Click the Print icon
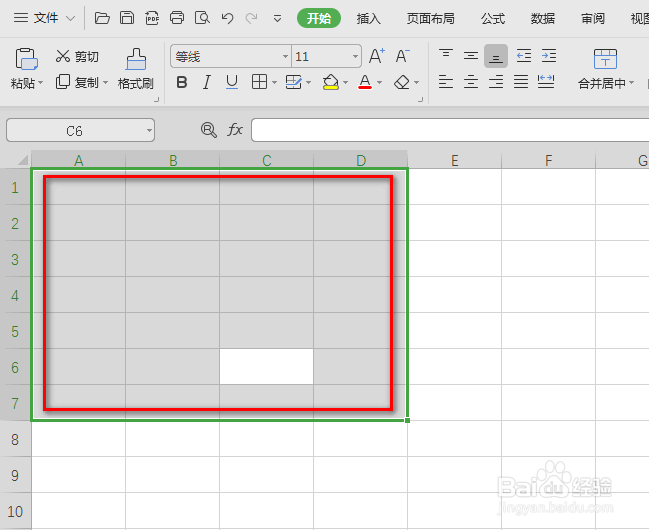649x530 pixels. (177, 18)
